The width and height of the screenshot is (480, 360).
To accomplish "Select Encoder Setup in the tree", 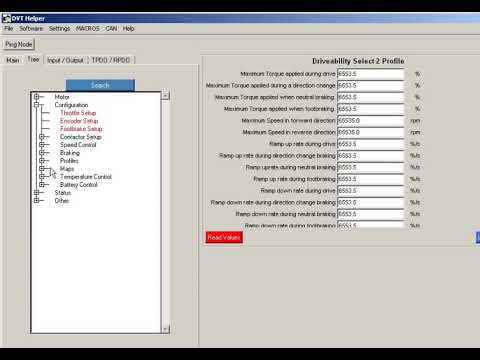I will click(79, 121).
